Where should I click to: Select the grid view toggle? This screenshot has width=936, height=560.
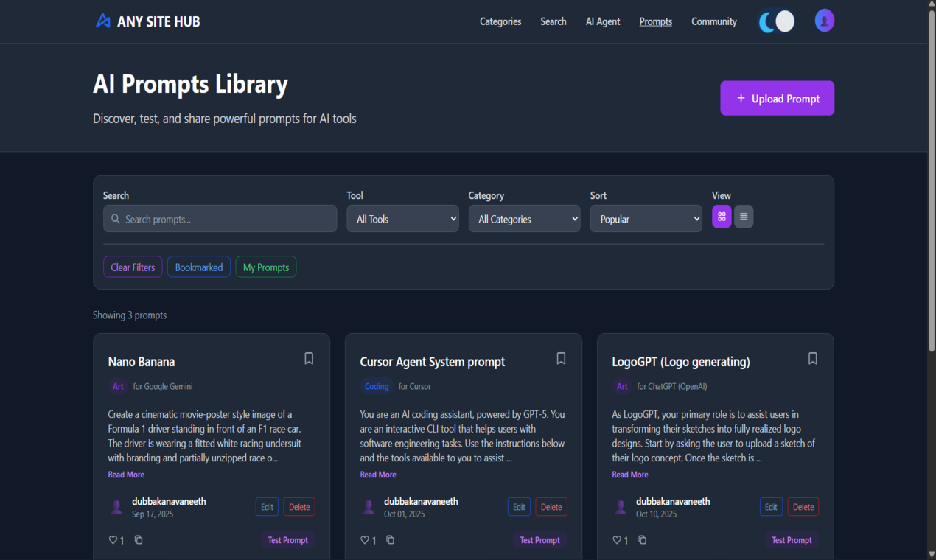point(722,217)
